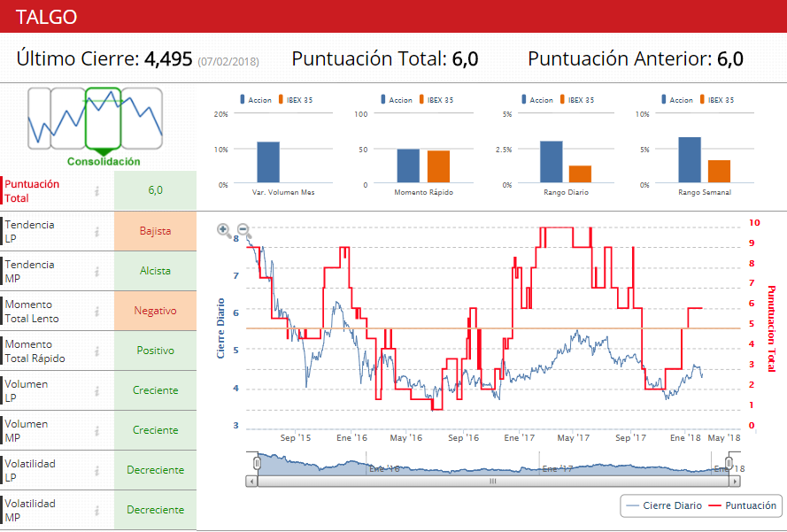Click the Alcista value for Tendencia MP
This screenshot has width=787, height=532.
coord(155,272)
